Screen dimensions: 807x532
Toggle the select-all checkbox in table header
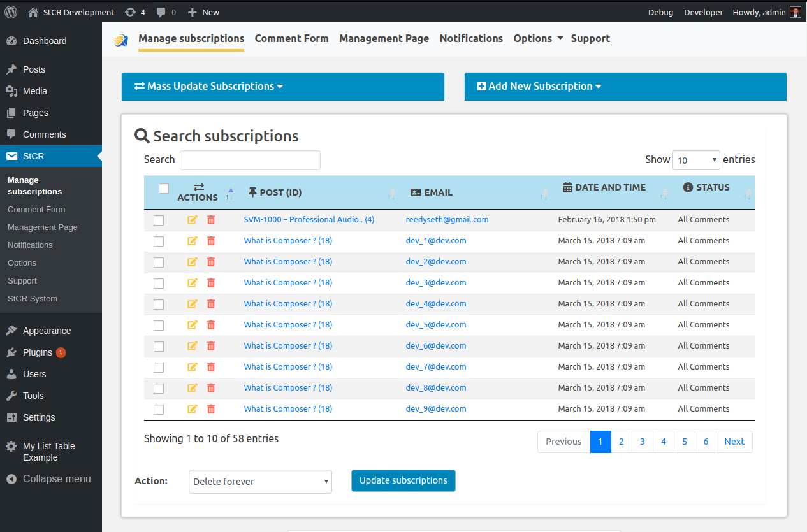pyautogui.click(x=164, y=189)
